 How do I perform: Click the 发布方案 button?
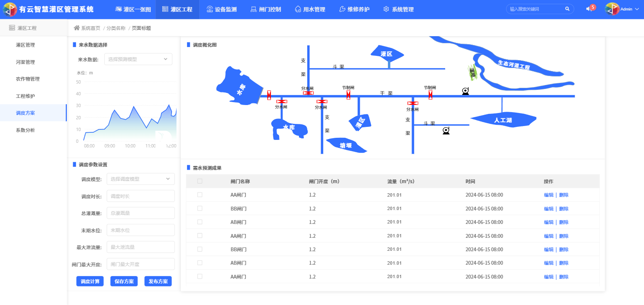[x=158, y=281]
